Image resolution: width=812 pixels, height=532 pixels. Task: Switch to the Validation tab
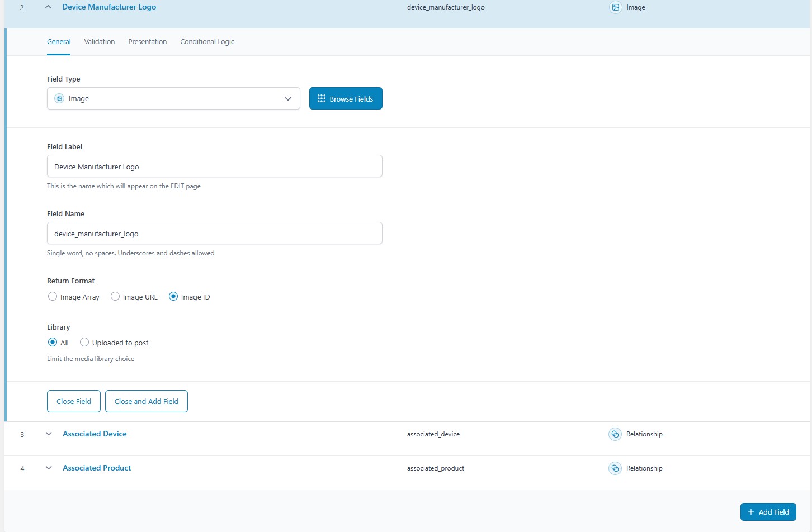pos(100,42)
